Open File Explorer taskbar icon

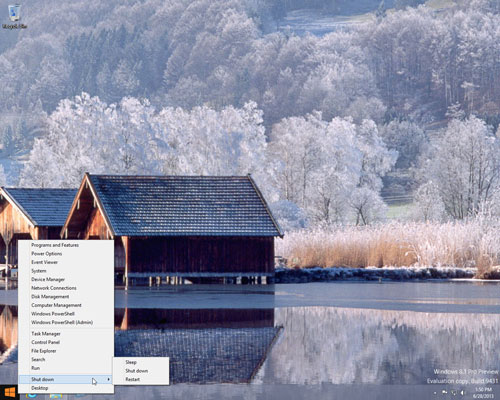point(56,395)
